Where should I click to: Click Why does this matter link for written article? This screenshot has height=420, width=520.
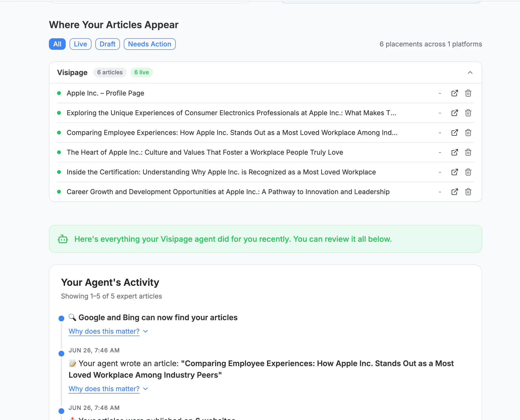coord(104,389)
